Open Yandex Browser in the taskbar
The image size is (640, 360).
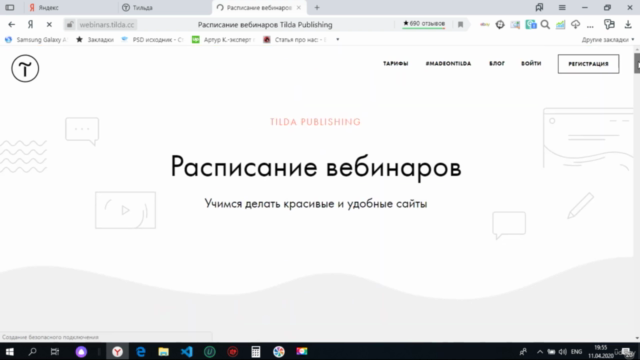point(118,351)
